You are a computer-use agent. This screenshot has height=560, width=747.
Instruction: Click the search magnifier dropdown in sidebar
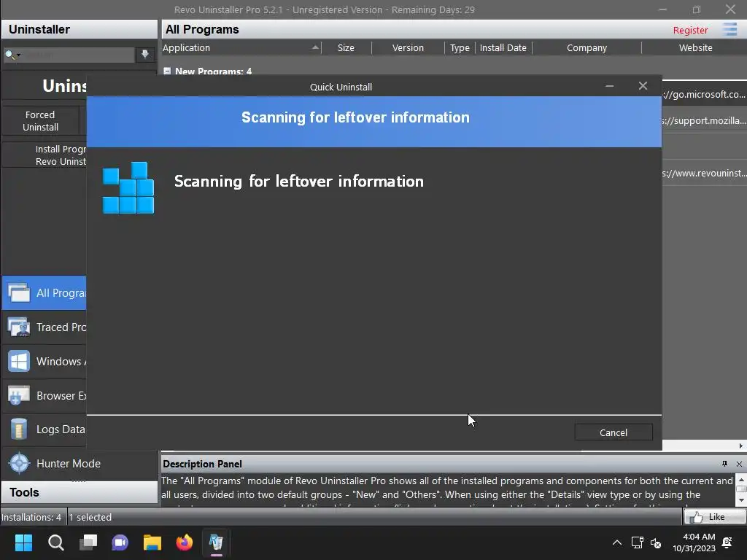(x=12, y=55)
